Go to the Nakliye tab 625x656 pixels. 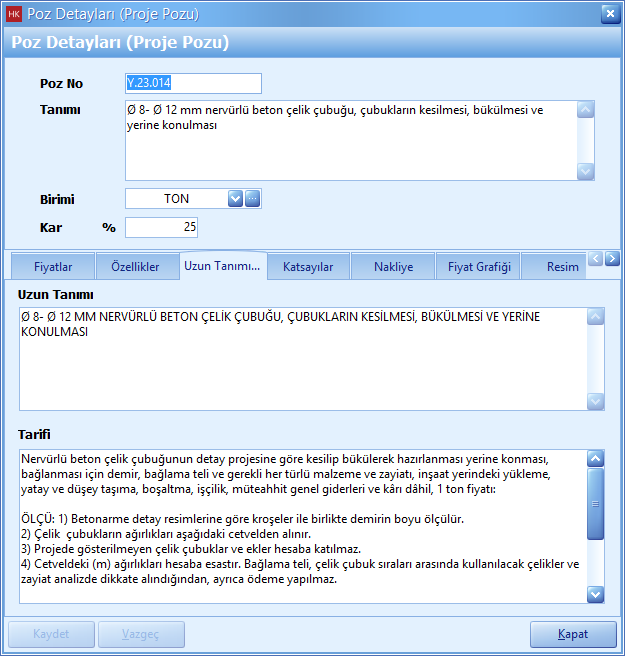pyautogui.click(x=393, y=267)
